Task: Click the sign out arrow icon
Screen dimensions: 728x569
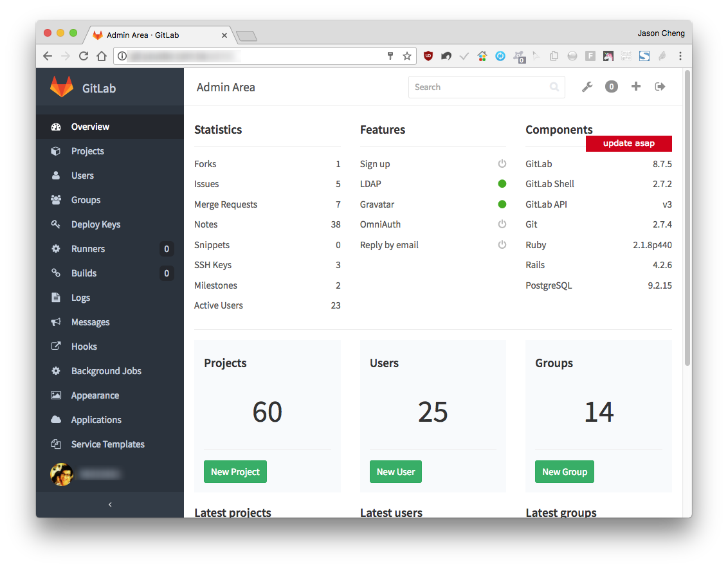Action: coord(660,87)
